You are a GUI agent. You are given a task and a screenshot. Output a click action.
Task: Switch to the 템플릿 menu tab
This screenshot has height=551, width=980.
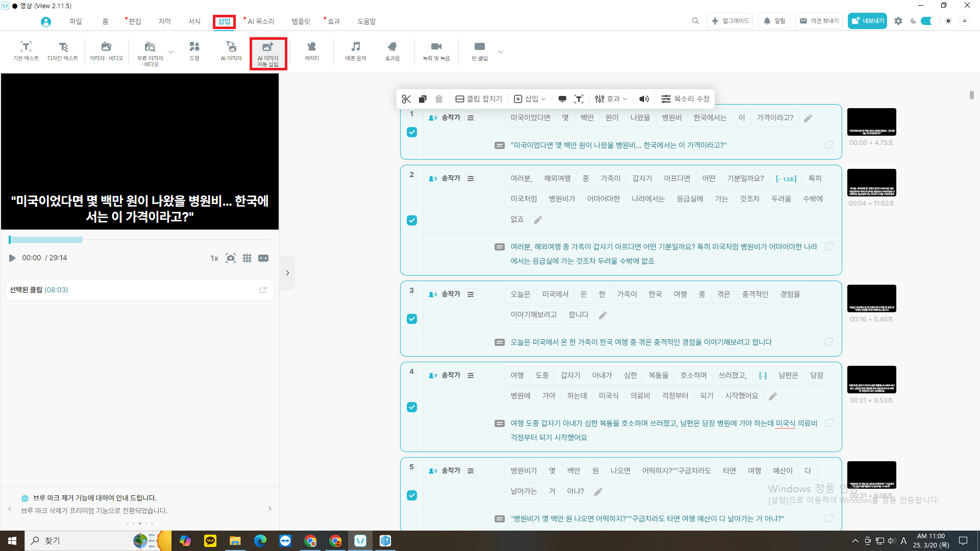point(301,21)
